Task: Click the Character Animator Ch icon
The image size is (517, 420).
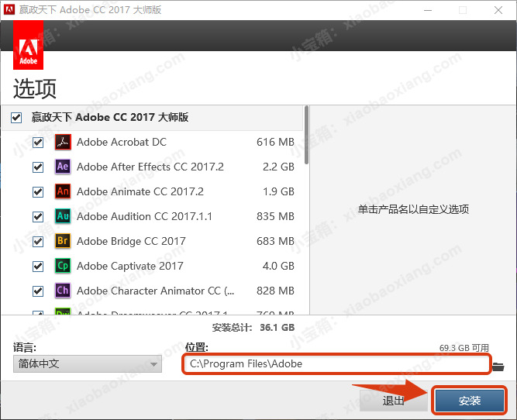Action: [x=63, y=291]
